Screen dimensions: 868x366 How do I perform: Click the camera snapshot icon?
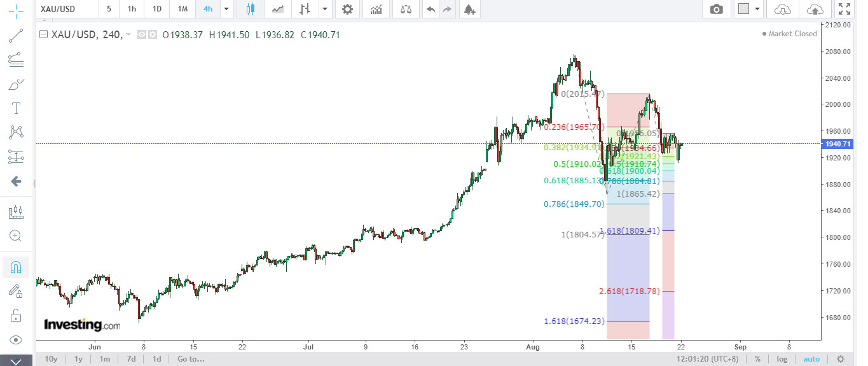[717, 9]
